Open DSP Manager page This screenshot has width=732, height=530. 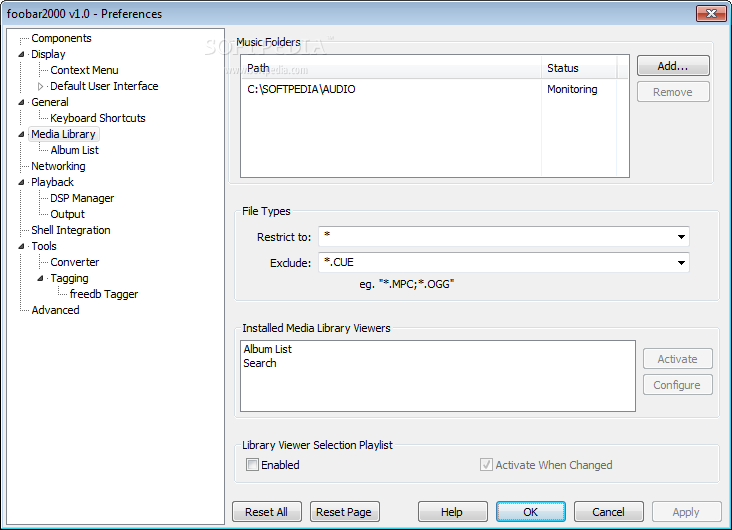pos(82,198)
